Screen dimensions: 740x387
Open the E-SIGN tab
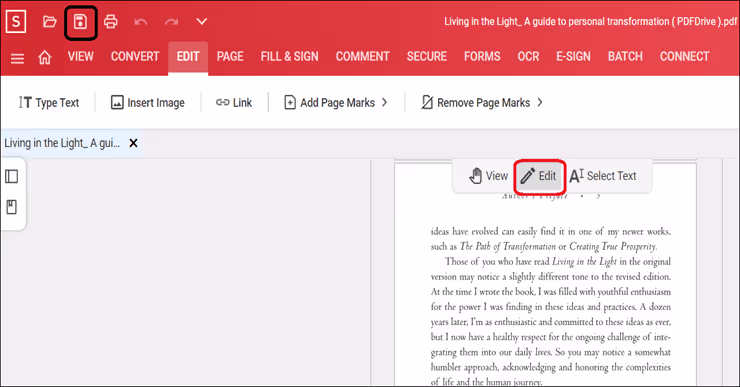pos(573,57)
